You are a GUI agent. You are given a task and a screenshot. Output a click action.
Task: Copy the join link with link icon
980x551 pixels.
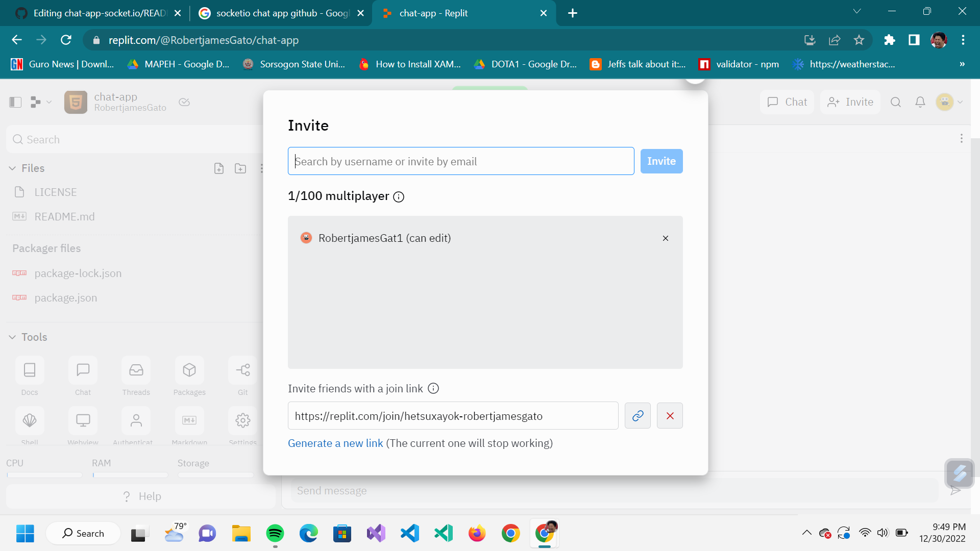[638, 416]
